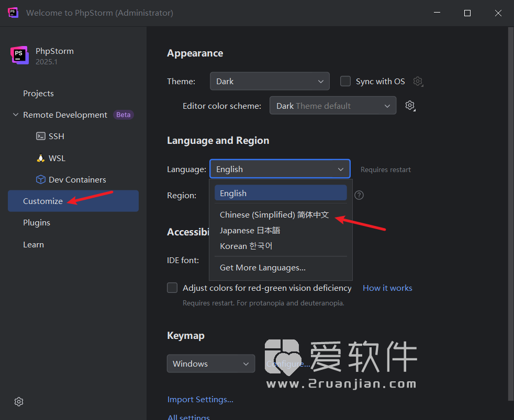Collapse the Language dropdown showing English
The image size is (514, 420).
280,169
